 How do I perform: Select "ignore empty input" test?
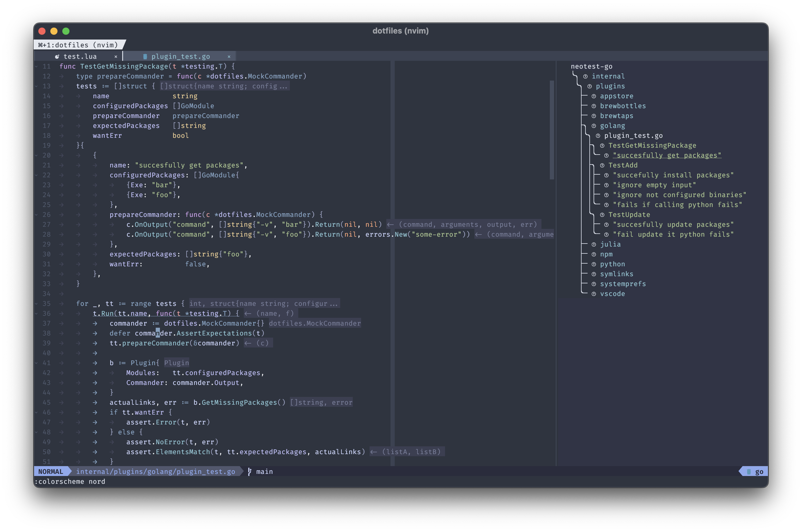click(654, 185)
